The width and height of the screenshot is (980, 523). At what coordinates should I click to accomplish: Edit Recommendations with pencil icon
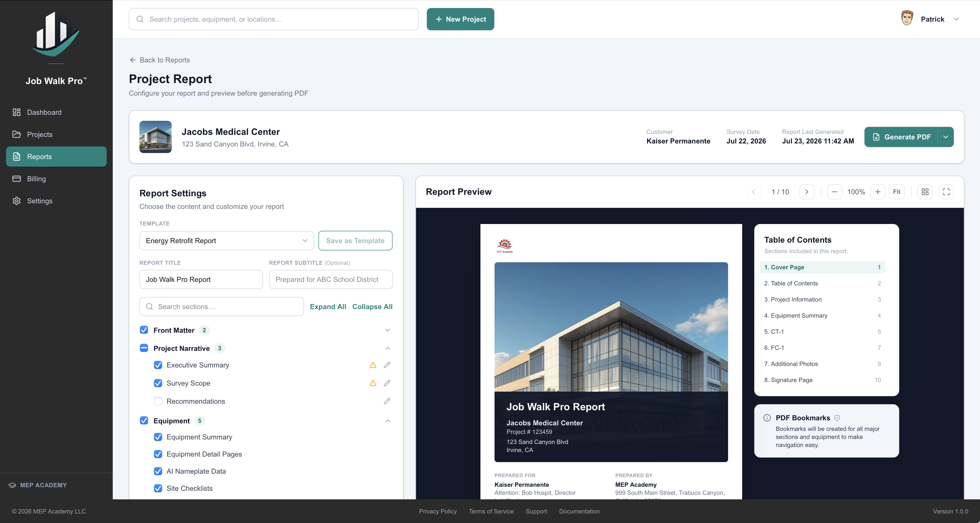(387, 401)
